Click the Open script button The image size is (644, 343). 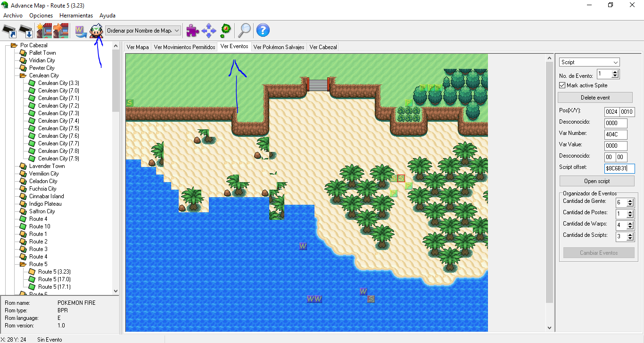pyautogui.click(x=597, y=181)
